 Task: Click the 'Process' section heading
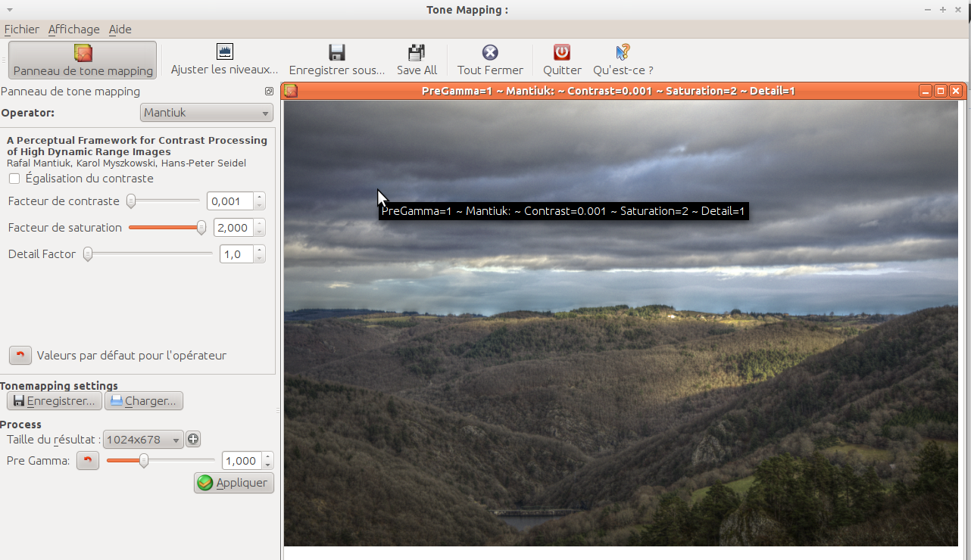pyautogui.click(x=21, y=425)
